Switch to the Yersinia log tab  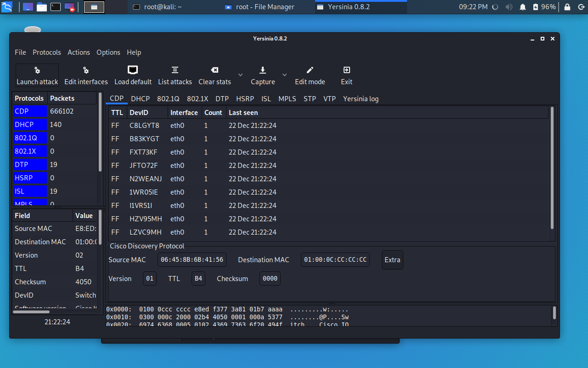click(x=361, y=99)
